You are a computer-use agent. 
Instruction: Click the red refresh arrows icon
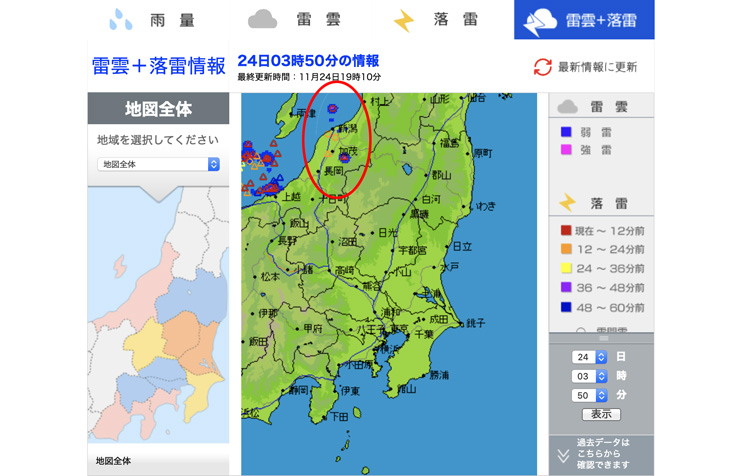[x=542, y=67]
